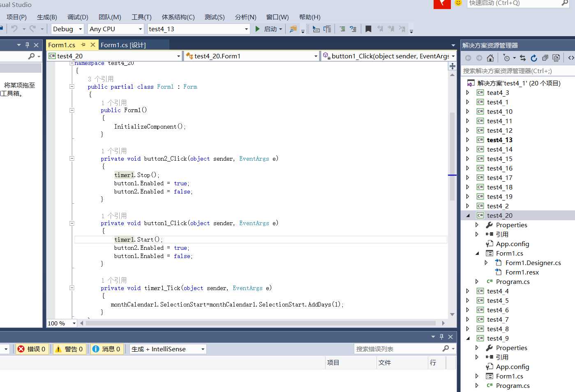Toggle a bookmark with the bookmark icon
The image size is (575, 392).
click(x=368, y=29)
